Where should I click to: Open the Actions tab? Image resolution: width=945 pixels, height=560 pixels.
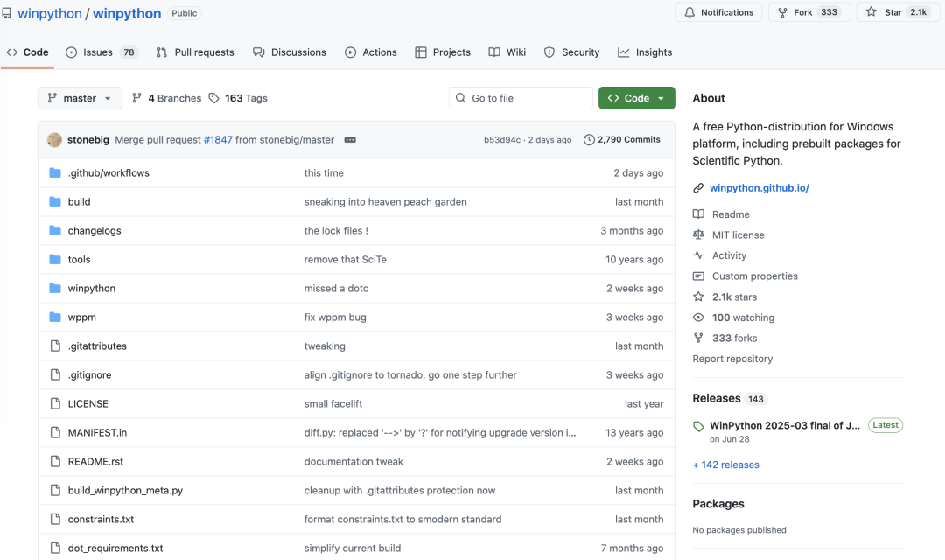tap(371, 52)
